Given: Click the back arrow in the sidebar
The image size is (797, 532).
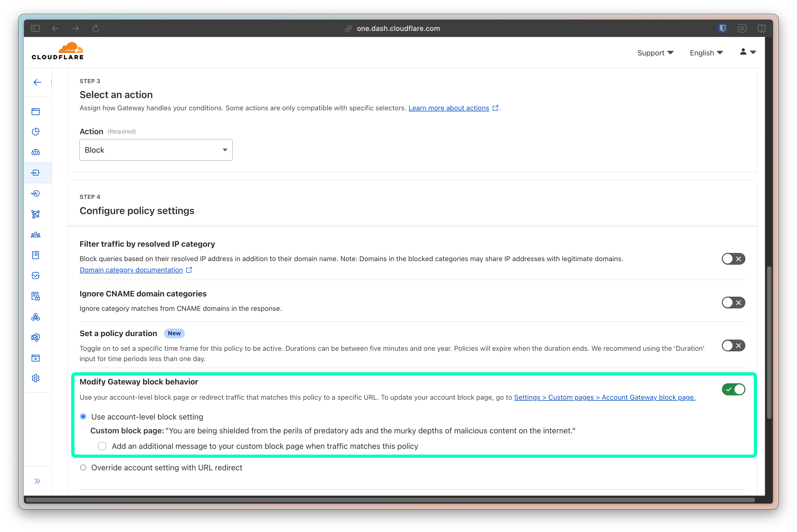Looking at the screenshot, I should click(37, 82).
